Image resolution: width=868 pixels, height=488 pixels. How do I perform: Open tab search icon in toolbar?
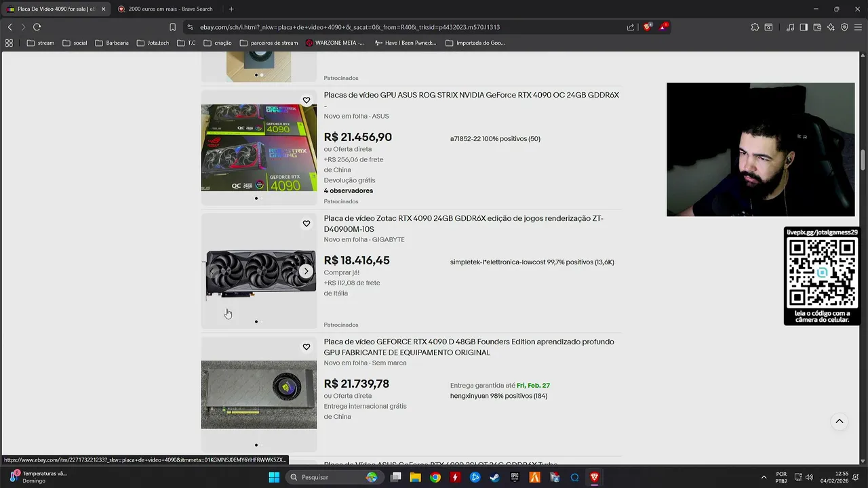click(x=768, y=27)
